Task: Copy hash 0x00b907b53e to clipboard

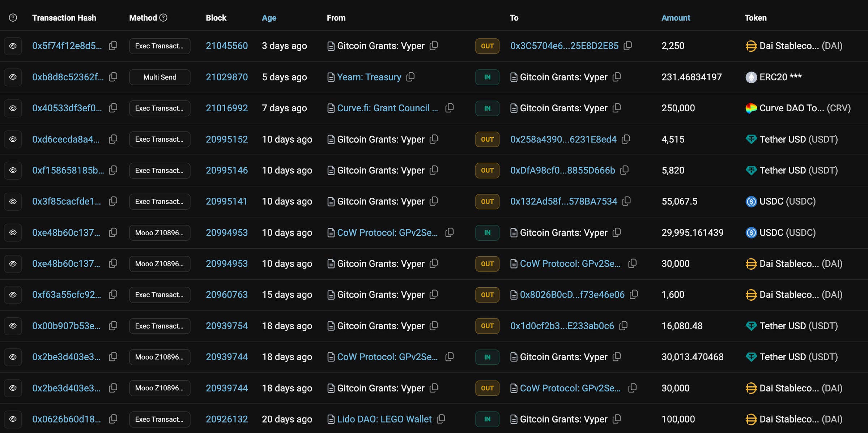Action: [x=113, y=326]
